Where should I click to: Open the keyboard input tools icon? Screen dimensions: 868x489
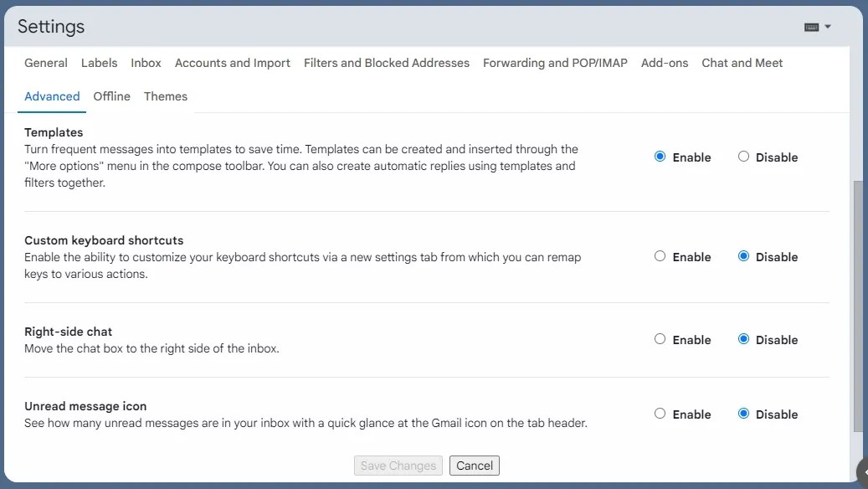pos(811,27)
